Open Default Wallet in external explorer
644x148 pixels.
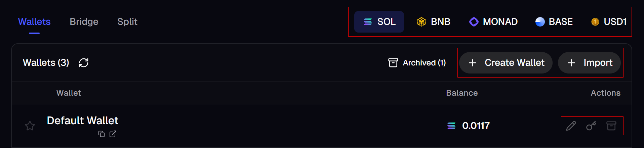click(x=113, y=134)
